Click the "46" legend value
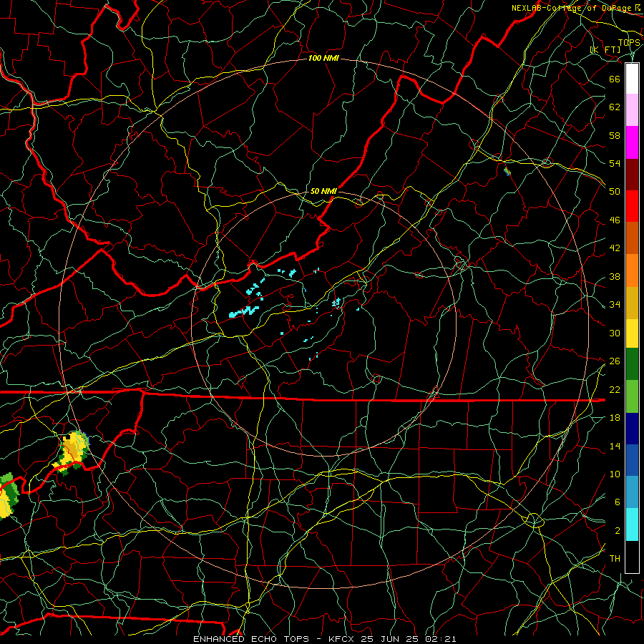 [x=615, y=220]
